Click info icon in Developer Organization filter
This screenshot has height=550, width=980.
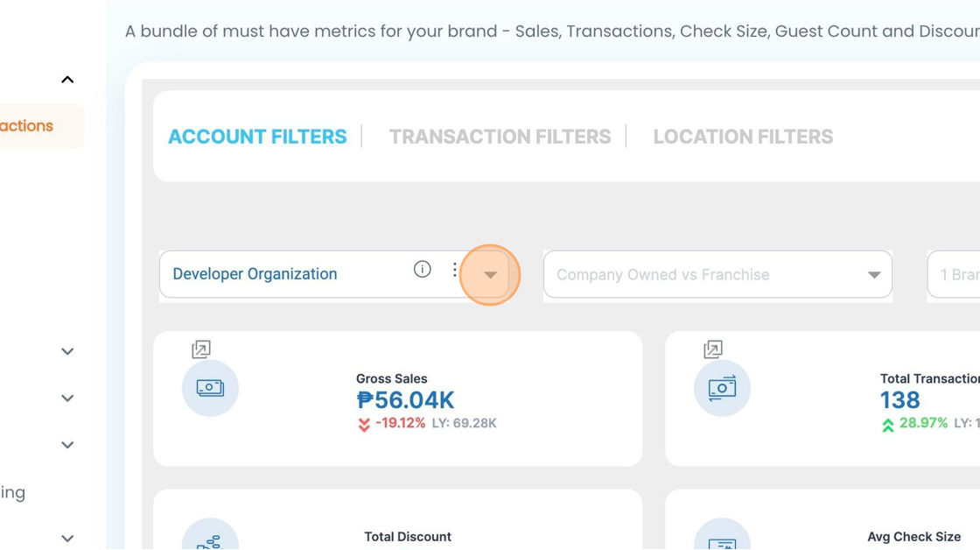422,270
